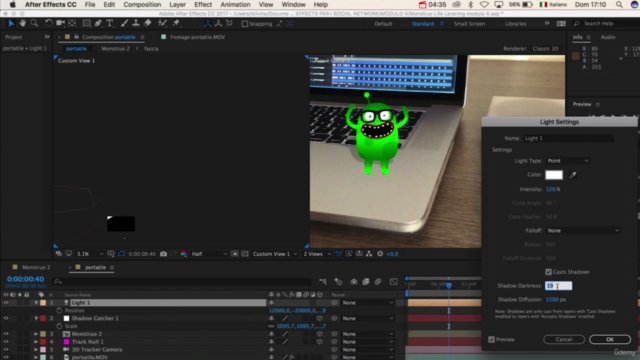Choose Local Axis mode
This screenshot has width=640, height=360.
pos(208,24)
